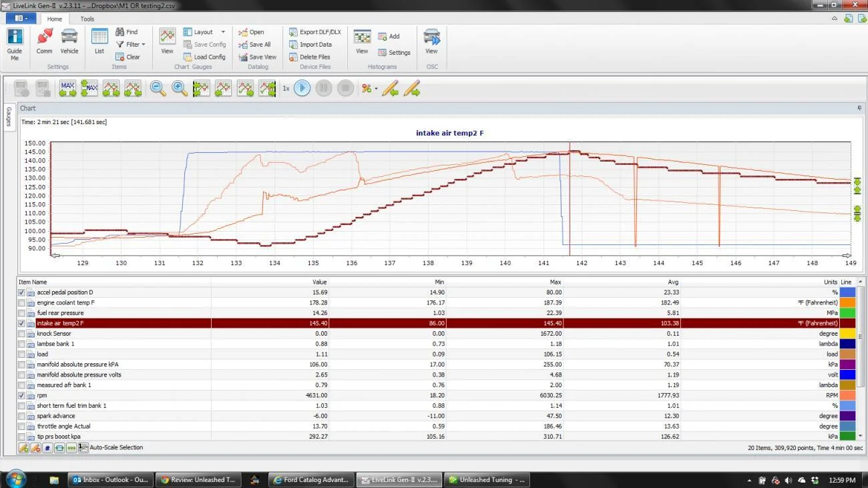Image resolution: width=868 pixels, height=488 pixels.
Task: Open the Guide Me assistant
Action: pos(14,44)
